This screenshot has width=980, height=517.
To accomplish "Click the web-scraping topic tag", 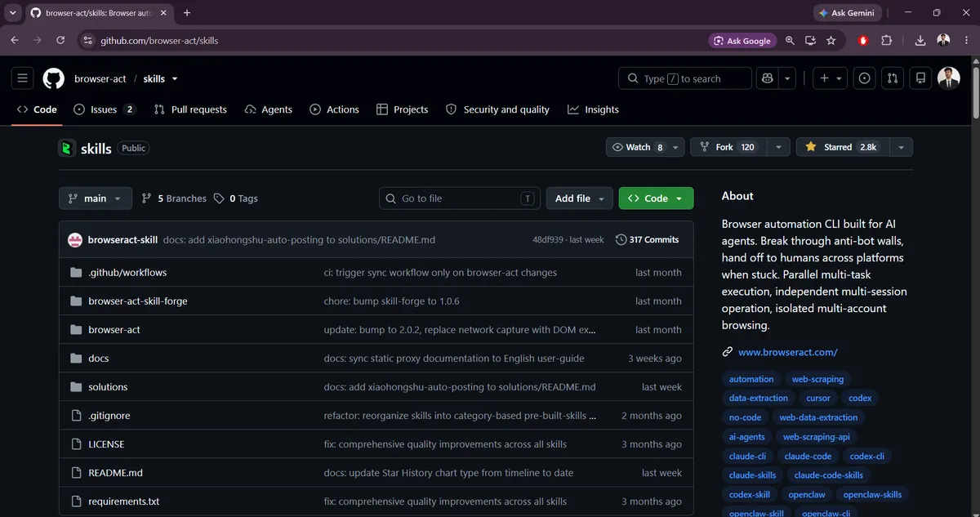I will tap(818, 379).
